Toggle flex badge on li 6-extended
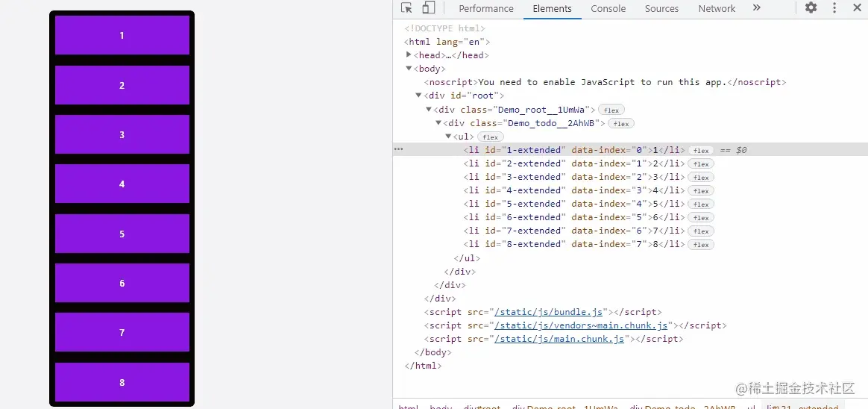The height and width of the screenshot is (409, 868). pos(701,218)
